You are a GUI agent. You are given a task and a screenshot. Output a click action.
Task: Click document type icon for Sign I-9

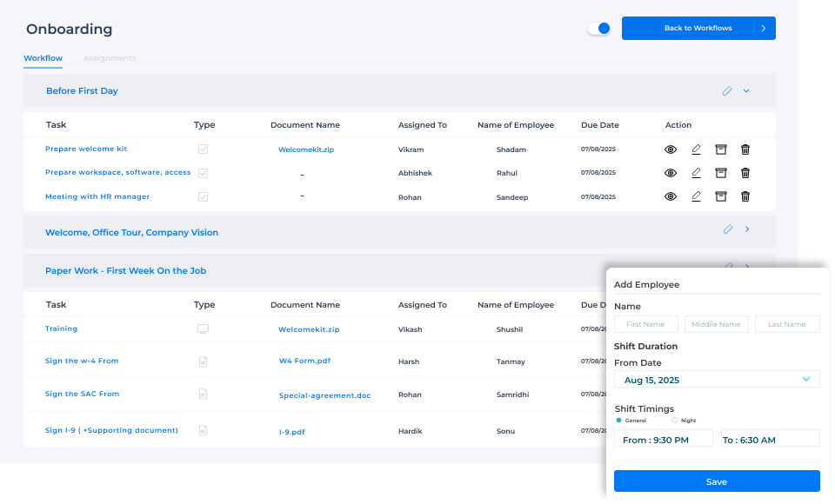point(203,430)
